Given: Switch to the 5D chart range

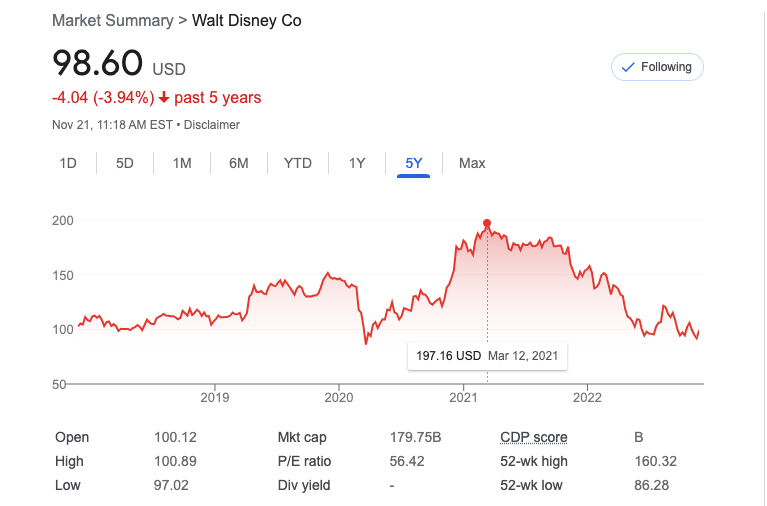Looking at the screenshot, I should pyautogui.click(x=125, y=163).
